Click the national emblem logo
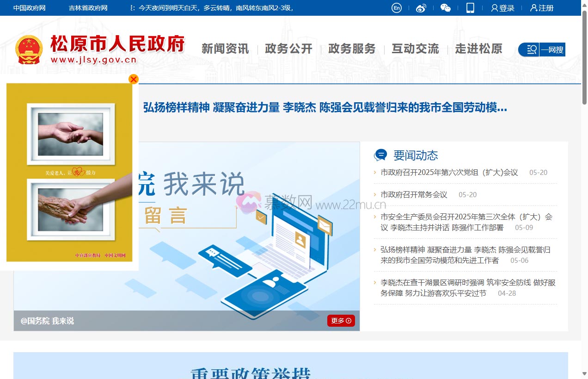Image resolution: width=588 pixels, height=379 pixels. [x=29, y=50]
